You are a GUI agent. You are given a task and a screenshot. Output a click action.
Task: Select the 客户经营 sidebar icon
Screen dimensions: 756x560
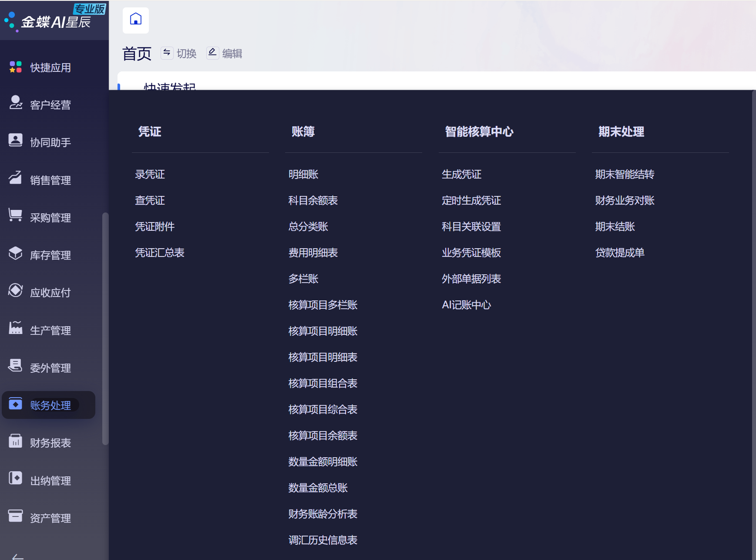tap(16, 103)
